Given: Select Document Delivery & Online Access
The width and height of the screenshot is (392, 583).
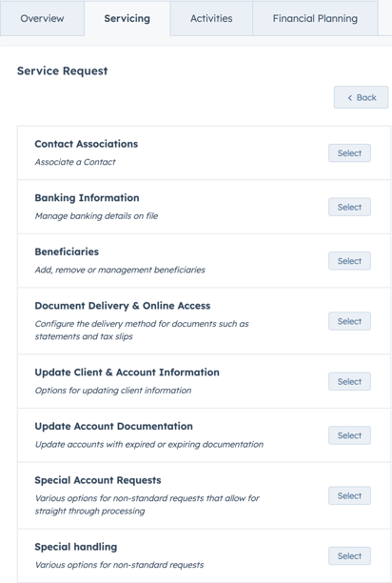Looking at the screenshot, I should click(x=349, y=321).
